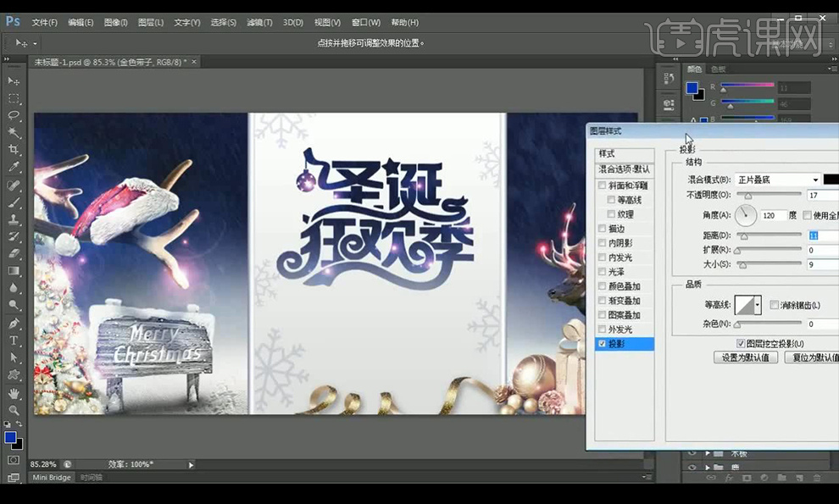The width and height of the screenshot is (839, 504).
Task: Select 样式 at top of styles list
Action: (625, 154)
